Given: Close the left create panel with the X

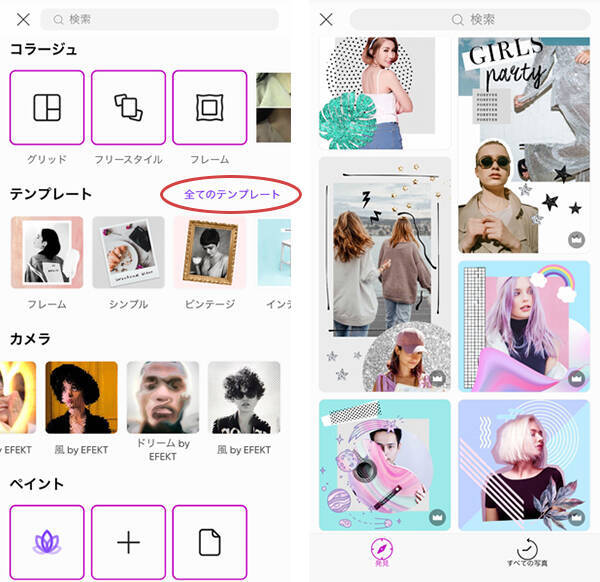Looking at the screenshot, I should 23,19.
